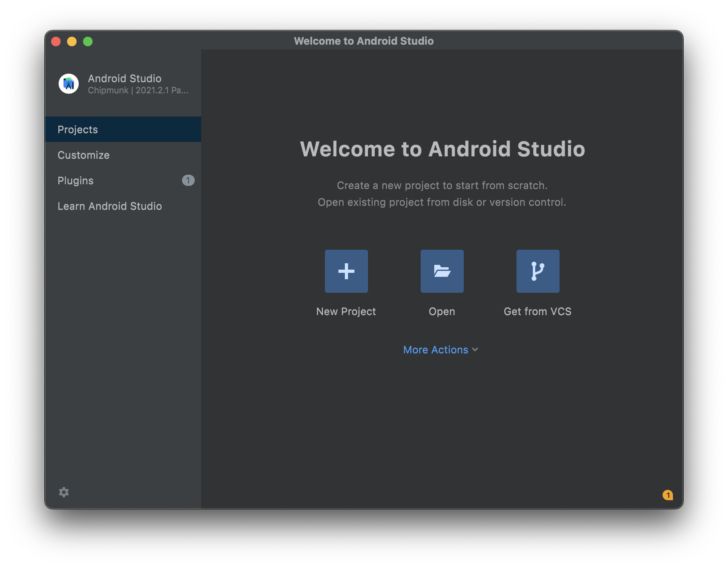The width and height of the screenshot is (728, 568).
Task: Switch to the Customize tab
Action: [x=123, y=155]
